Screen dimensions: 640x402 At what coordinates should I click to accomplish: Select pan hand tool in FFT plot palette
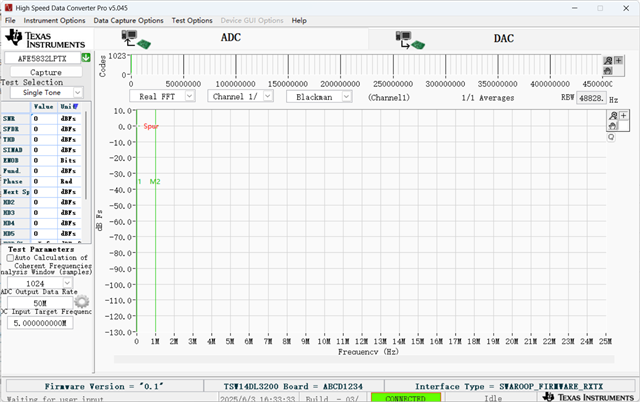pos(613,126)
